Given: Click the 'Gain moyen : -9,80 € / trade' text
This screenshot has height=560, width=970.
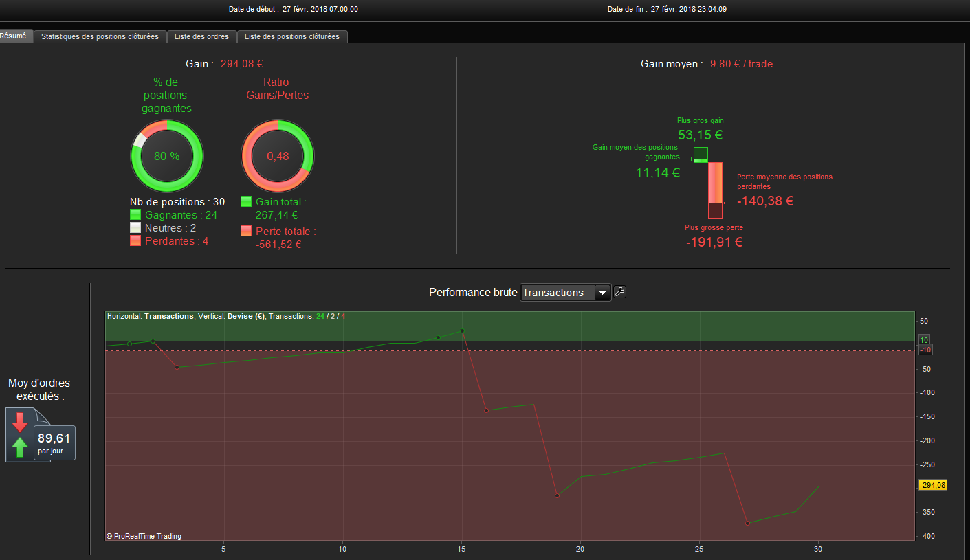Looking at the screenshot, I should (707, 64).
